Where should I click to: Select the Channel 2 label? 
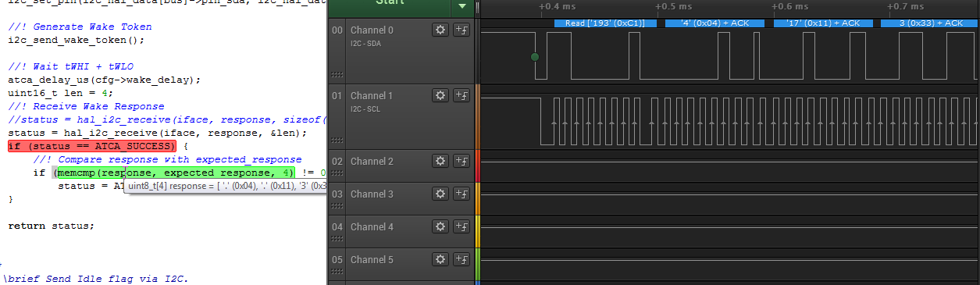pyautogui.click(x=372, y=162)
